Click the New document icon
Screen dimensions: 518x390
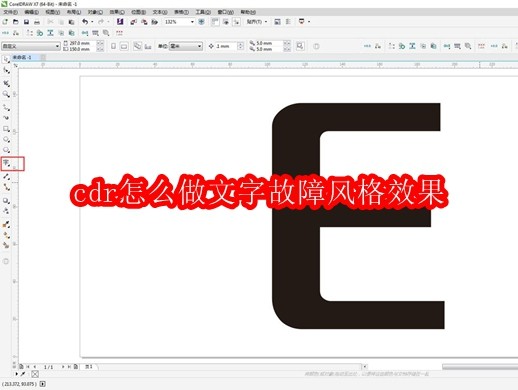pyautogui.click(x=5, y=22)
